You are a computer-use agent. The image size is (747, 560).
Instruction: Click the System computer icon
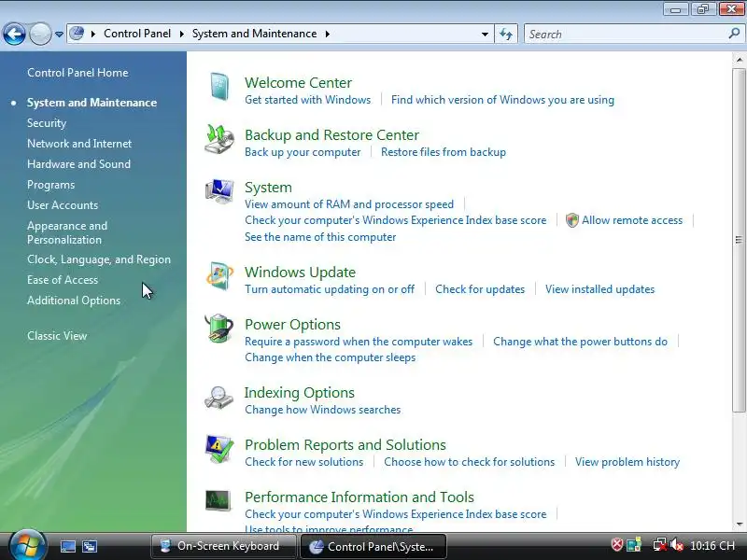(x=219, y=191)
